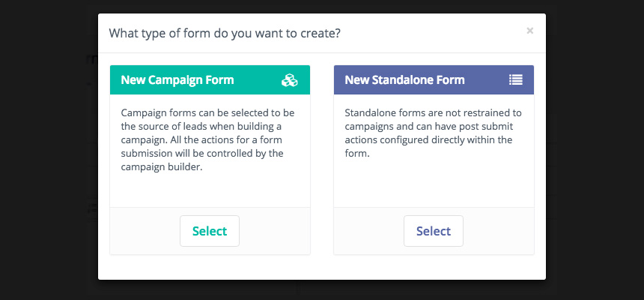Choose Select under New Campaign Form
Viewport: 644px width, 300px height.
pos(210,231)
